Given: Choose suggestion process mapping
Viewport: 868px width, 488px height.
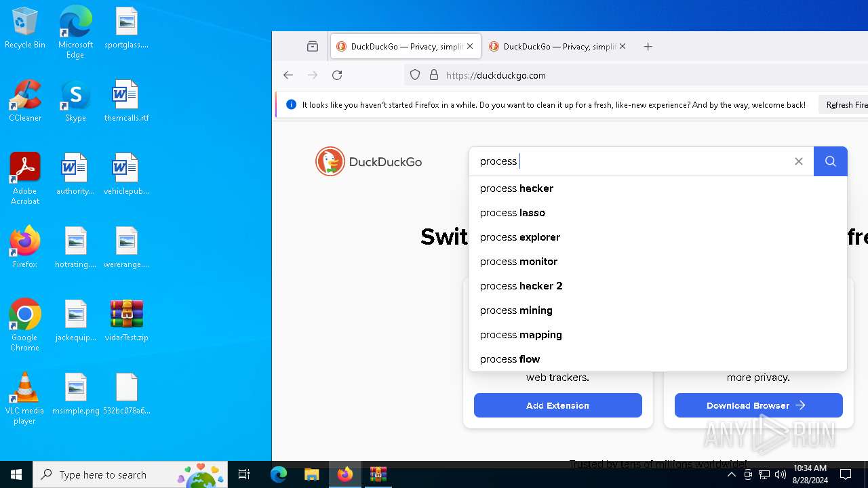Looking at the screenshot, I should [x=658, y=335].
